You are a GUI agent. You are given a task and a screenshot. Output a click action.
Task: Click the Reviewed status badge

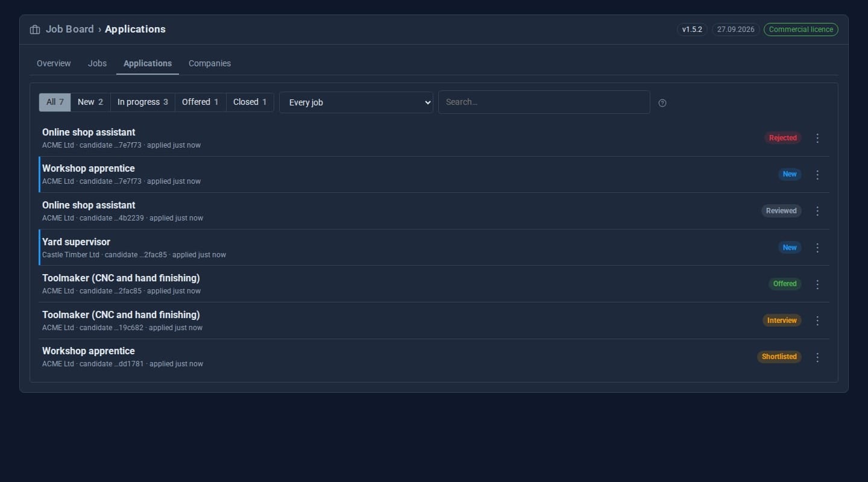coord(781,211)
